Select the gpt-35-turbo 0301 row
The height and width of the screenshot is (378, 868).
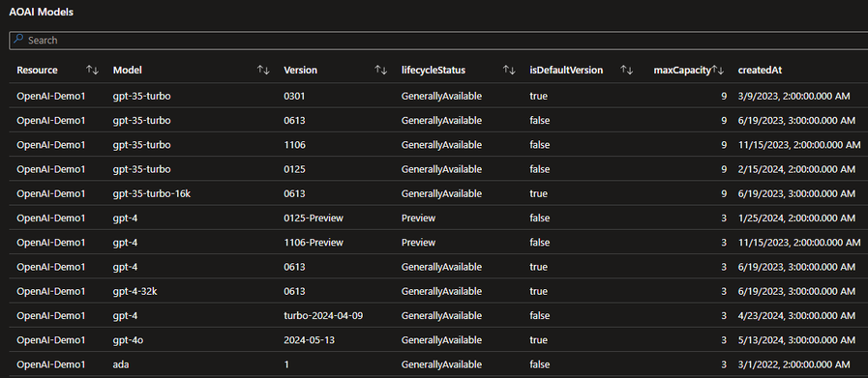tap(434, 96)
